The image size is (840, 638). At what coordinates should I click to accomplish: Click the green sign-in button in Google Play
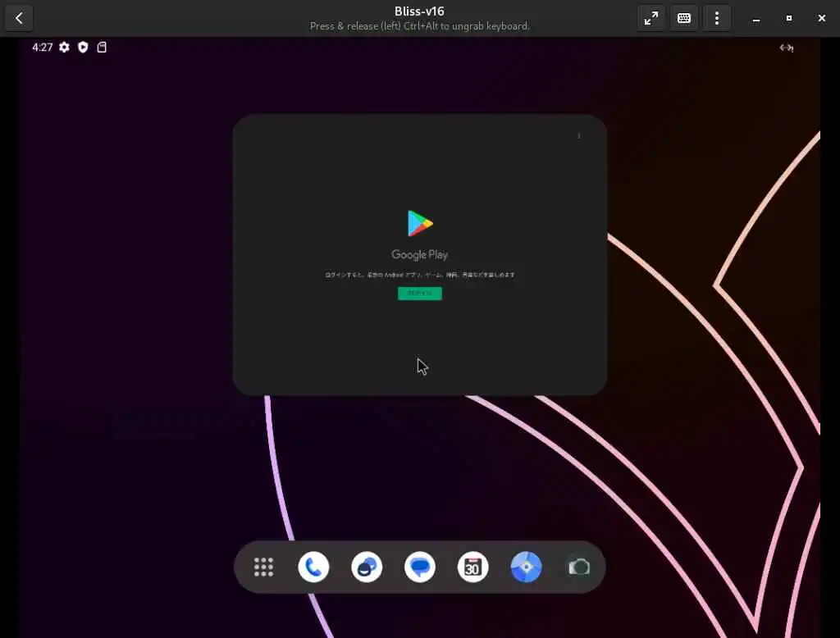(x=420, y=293)
